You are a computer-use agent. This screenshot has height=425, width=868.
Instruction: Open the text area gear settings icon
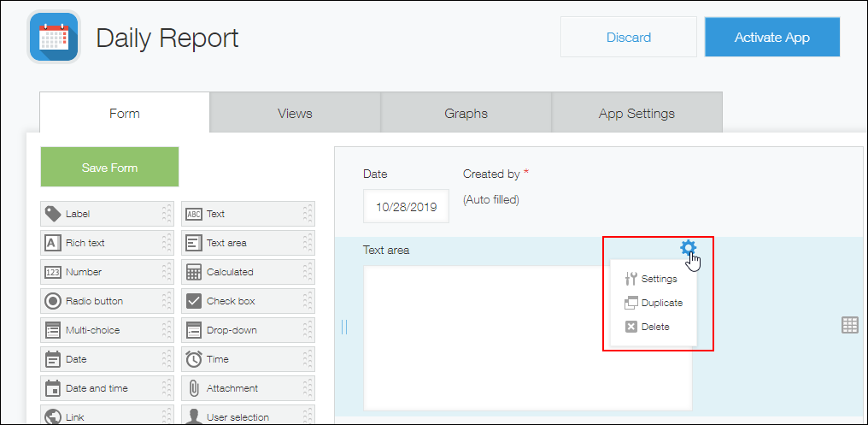point(688,249)
